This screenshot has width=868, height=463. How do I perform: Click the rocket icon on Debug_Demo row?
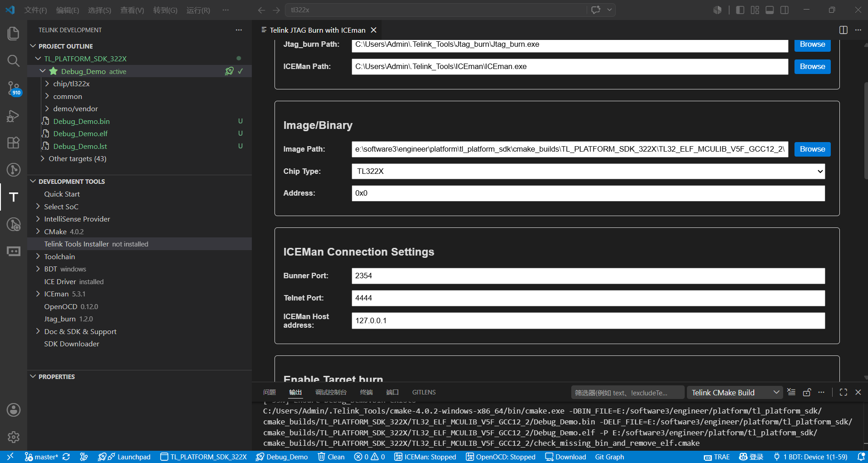[x=229, y=71]
